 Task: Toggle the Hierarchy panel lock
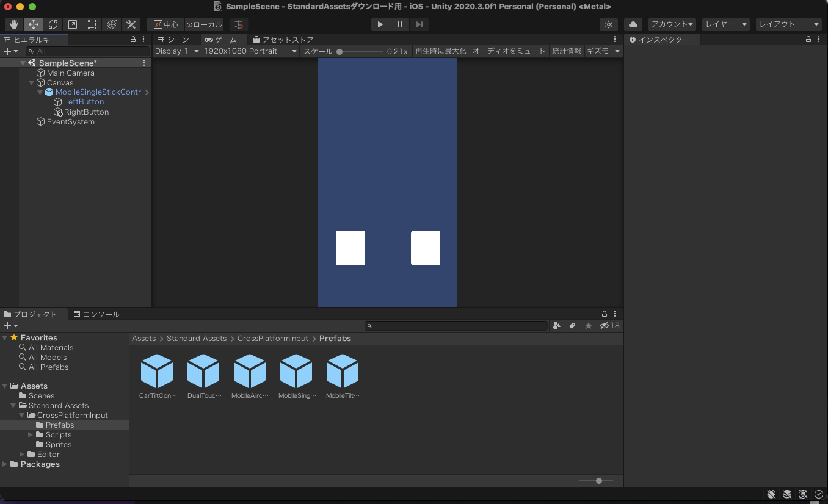[133, 40]
